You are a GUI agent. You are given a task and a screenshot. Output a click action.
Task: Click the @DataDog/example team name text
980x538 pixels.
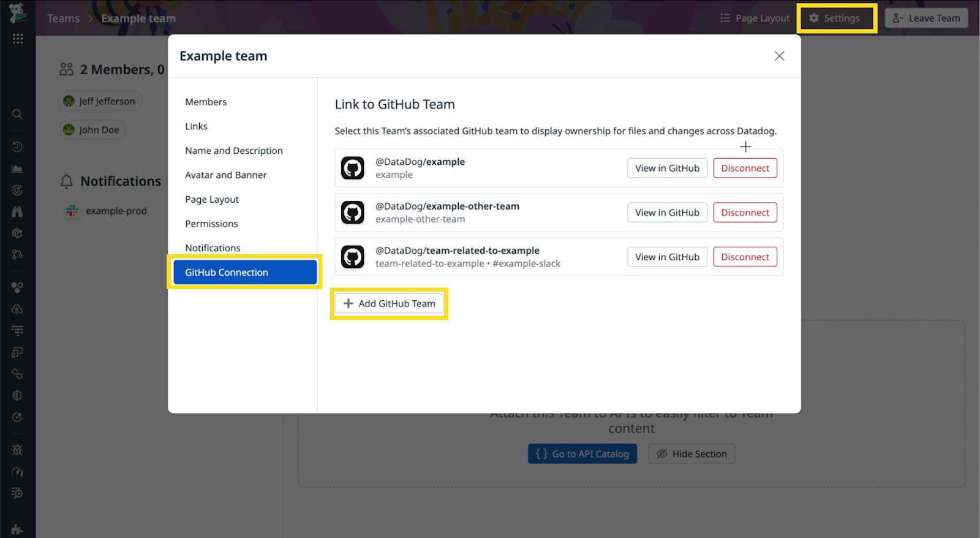420,162
